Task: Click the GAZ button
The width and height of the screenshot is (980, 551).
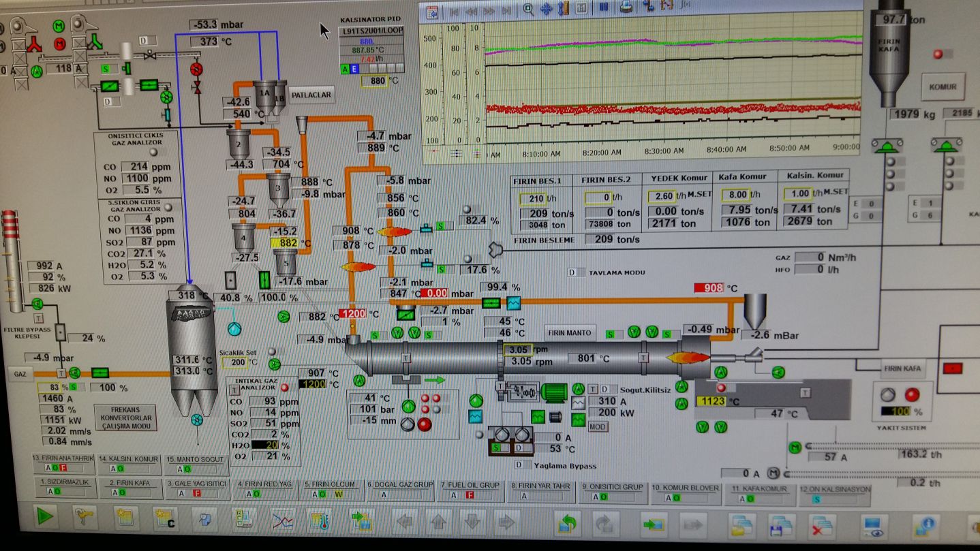Action: pos(20,374)
